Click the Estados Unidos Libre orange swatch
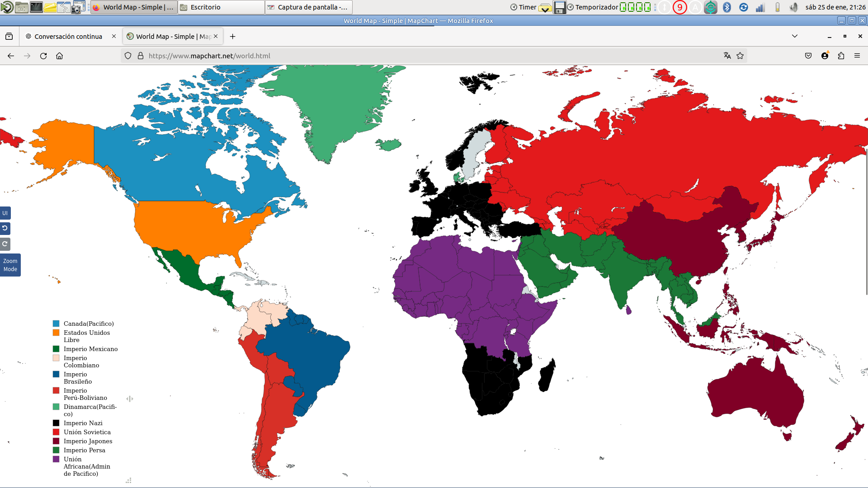The height and width of the screenshot is (488, 868). click(56, 333)
